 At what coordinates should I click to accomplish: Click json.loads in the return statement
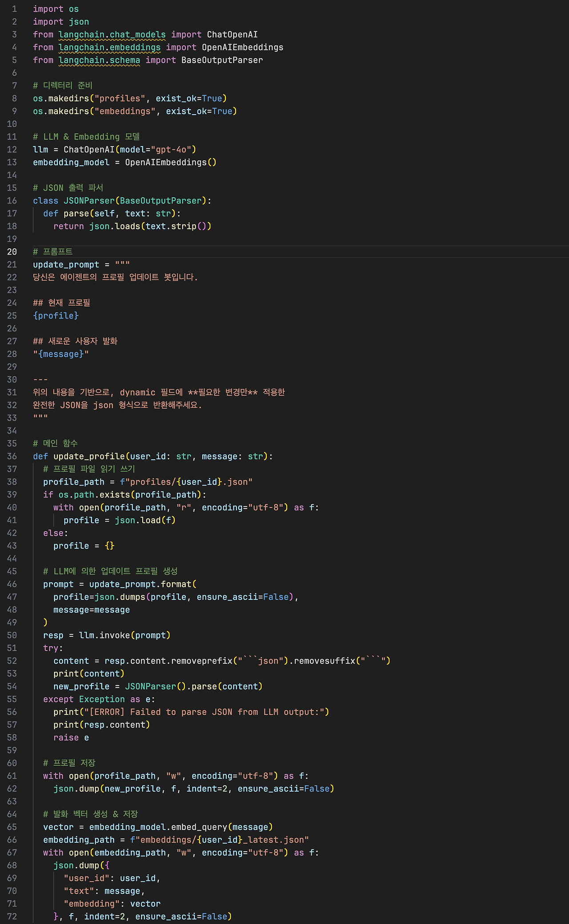coord(115,226)
